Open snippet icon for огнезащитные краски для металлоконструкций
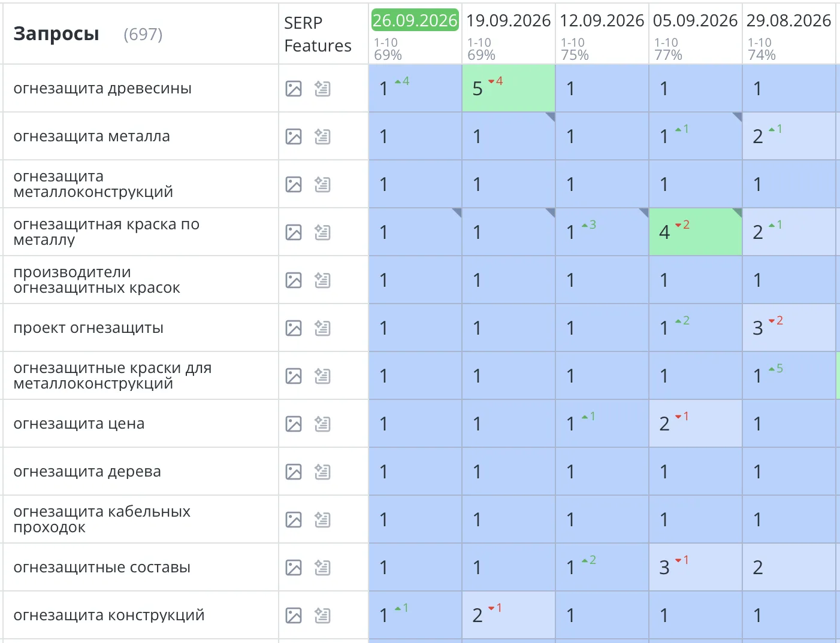840x643 pixels. click(x=322, y=376)
